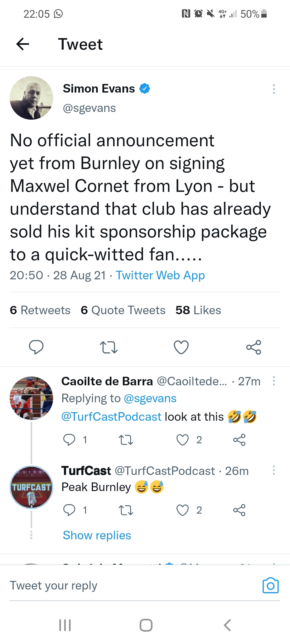Like TurfCast's 'Peak Burnley' reply
This screenshot has width=290, height=644.
183,510
